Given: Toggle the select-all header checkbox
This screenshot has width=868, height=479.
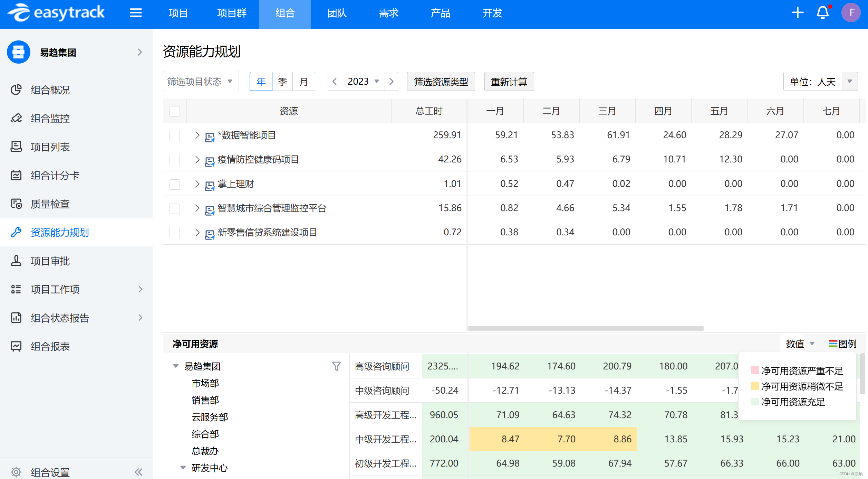Looking at the screenshot, I should coord(175,111).
